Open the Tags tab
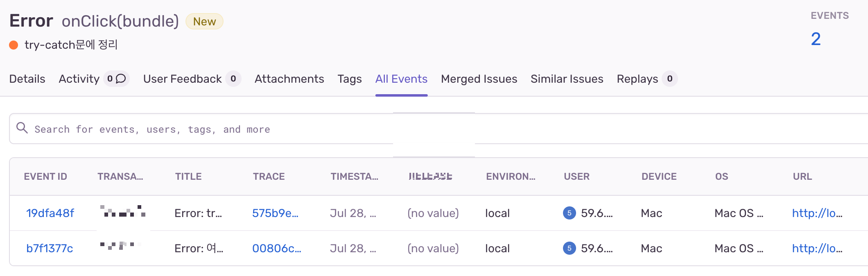 (350, 79)
